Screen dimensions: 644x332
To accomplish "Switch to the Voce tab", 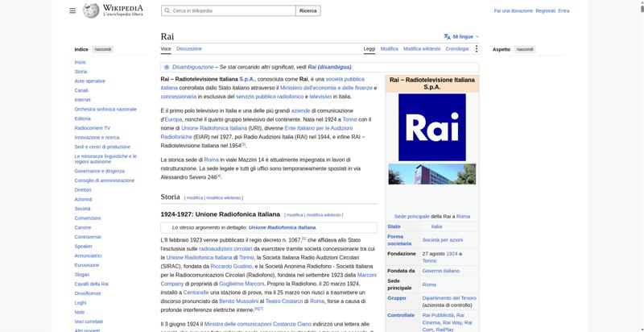I will 166,48.
